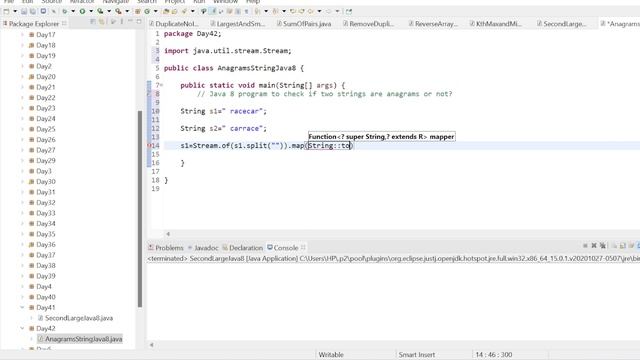Click the Console horizontal scroll left arrow
This screenshot has height=360, width=640.
[x=151, y=345]
